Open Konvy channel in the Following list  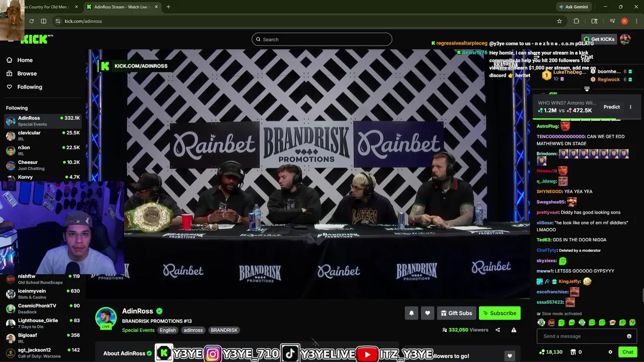[x=43, y=177]
